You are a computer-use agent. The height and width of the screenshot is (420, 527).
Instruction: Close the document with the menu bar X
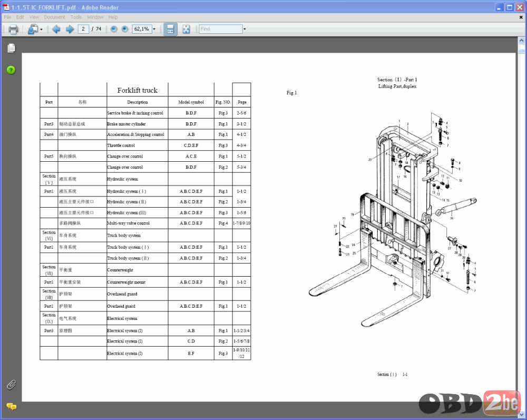(x=521, y=17)
